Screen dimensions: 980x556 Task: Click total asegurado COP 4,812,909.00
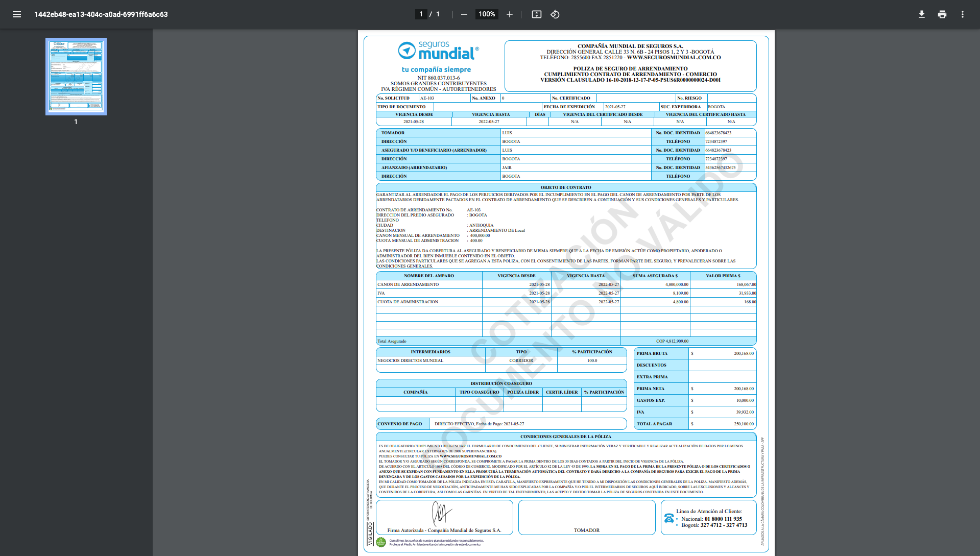(672, 341)
